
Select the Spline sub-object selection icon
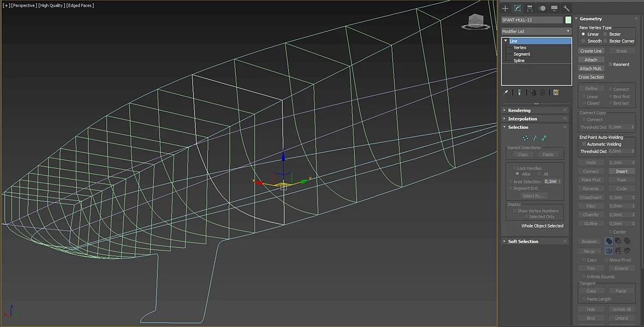click(x=544, y=138)
